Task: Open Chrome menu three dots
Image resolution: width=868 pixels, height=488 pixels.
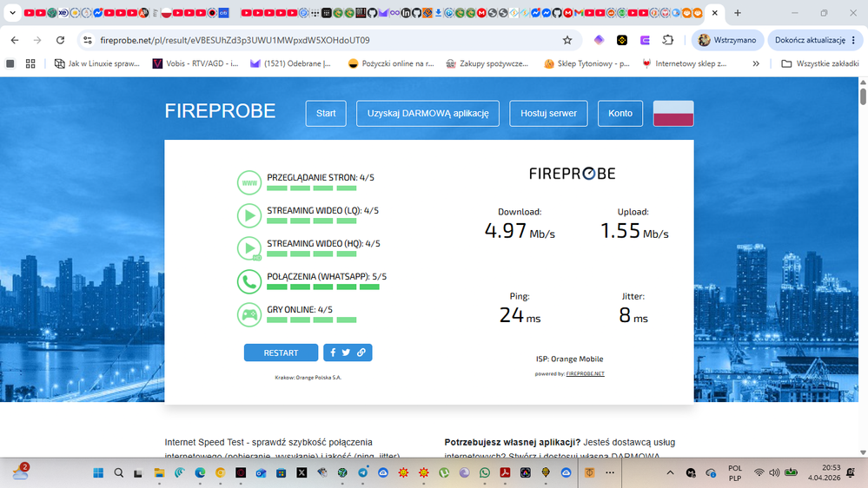Action: [853, 40]
